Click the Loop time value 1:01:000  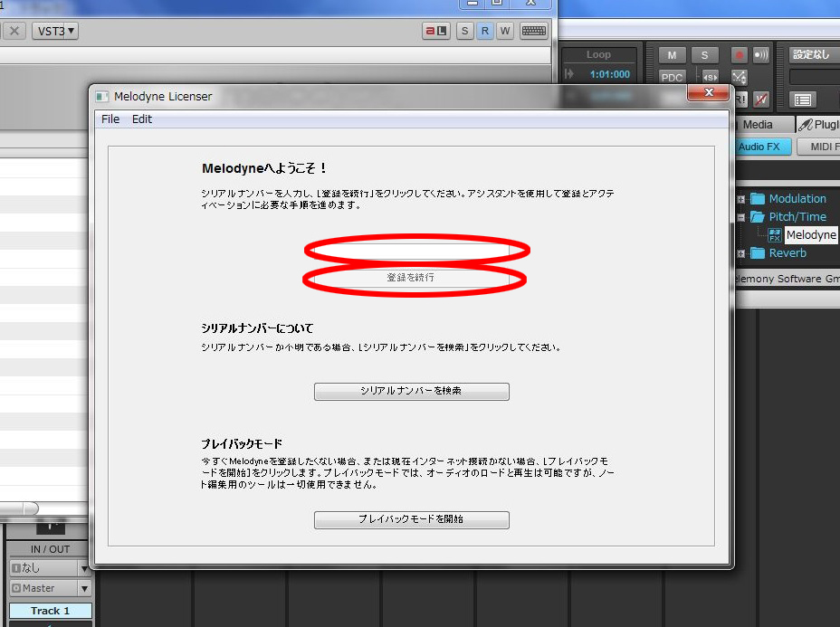(610, 74)
